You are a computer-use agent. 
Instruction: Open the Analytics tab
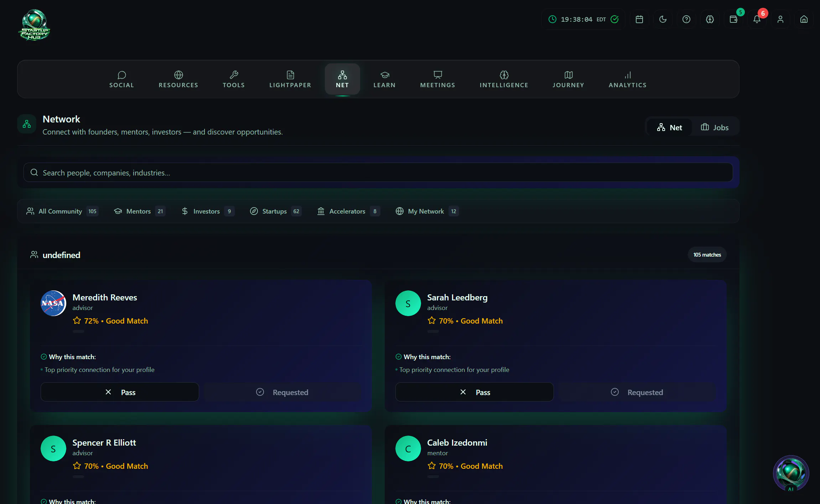point(628,79)
